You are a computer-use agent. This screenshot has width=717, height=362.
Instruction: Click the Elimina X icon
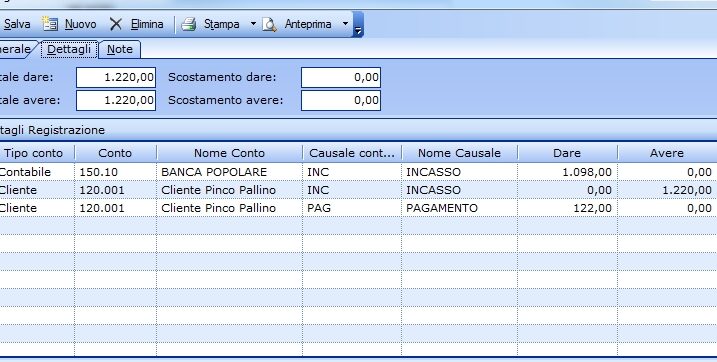tap(116, 24)
